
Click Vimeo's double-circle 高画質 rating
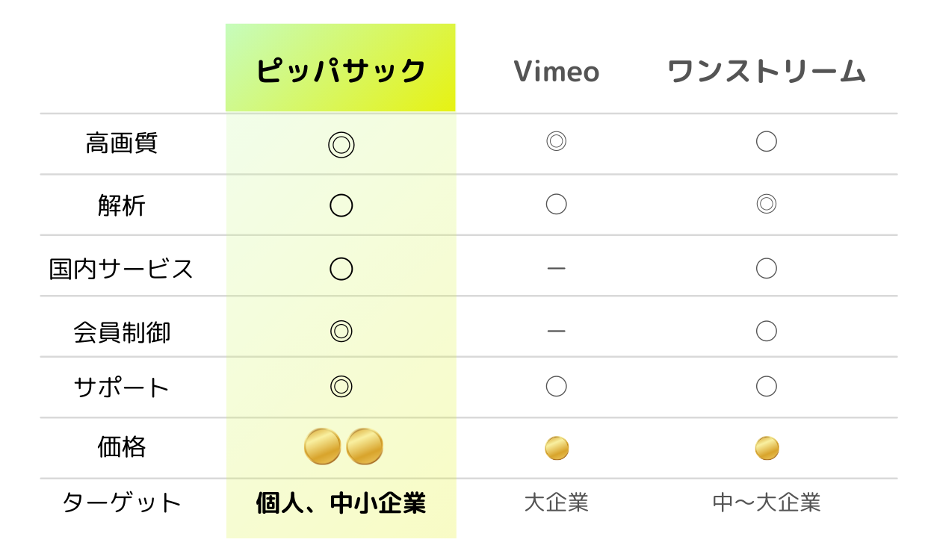click(x=556, y=141)
